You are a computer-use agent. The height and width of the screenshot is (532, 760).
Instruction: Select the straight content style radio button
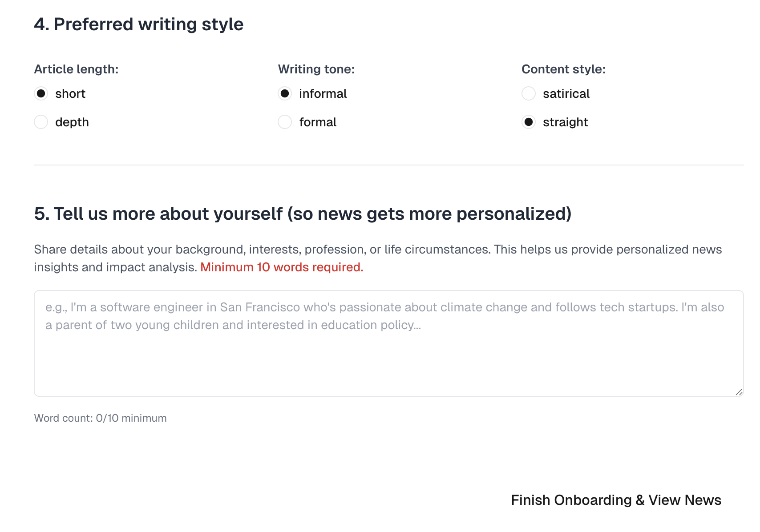(529, 122)
